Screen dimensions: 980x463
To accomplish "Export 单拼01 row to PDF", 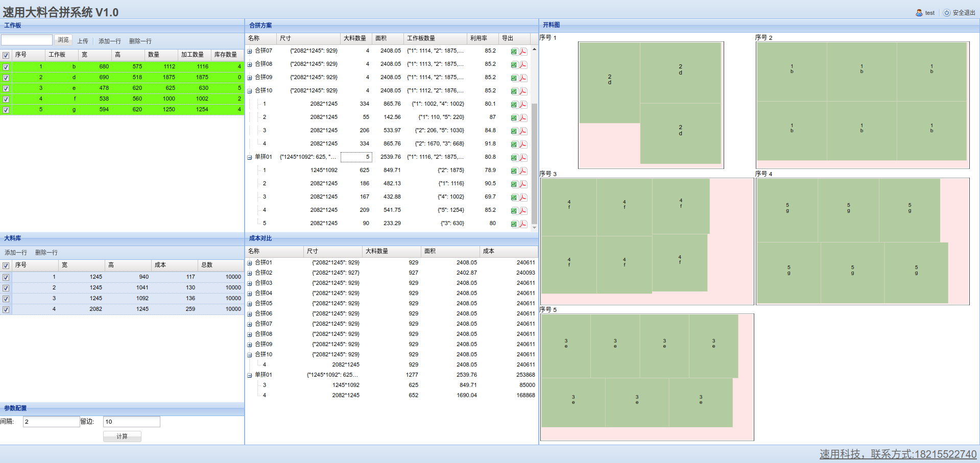I will point(523,158).
